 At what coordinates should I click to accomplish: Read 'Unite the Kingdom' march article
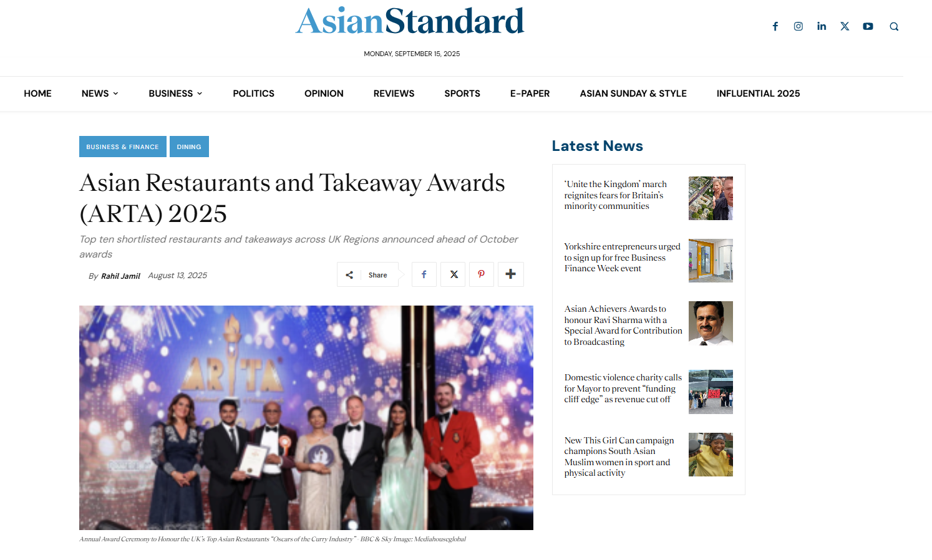click(x=616, y=195)
